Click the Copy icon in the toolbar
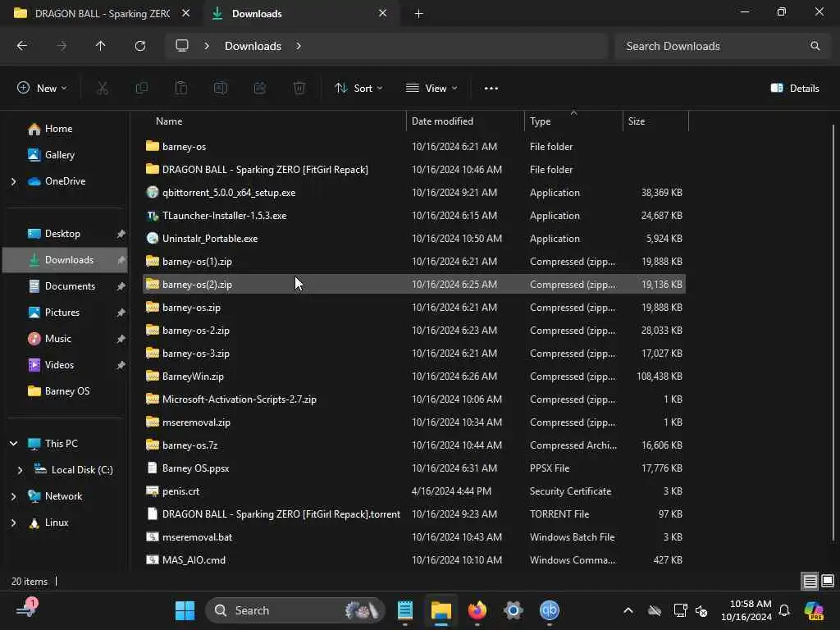This screenshot has width=840, height=630. [141, 89]
